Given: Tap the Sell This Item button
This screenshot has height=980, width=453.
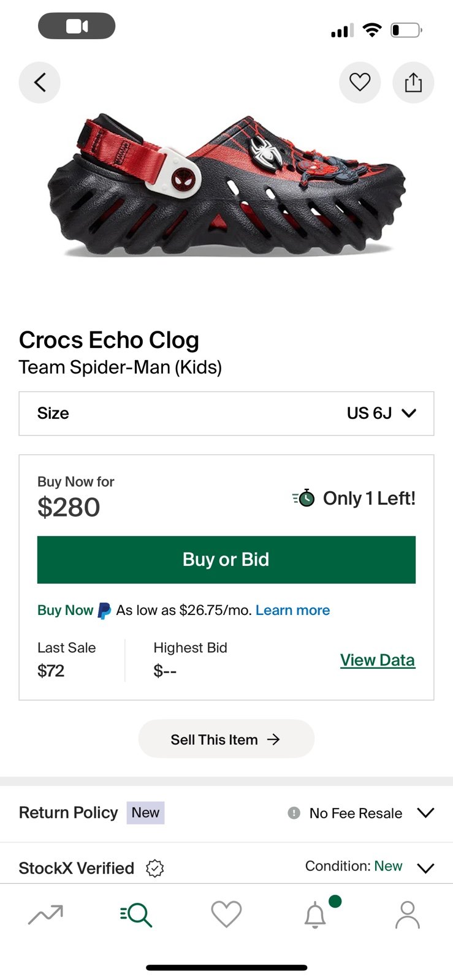Looking at the screenshot, I should [226, 739].
